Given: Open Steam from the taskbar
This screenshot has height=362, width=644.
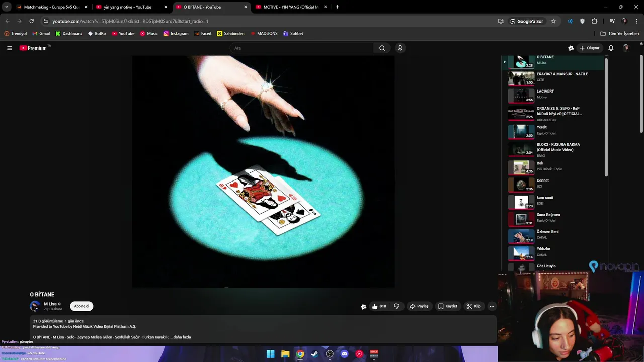Looking at the screenshot, I should pyautogui.click(x=314, y=354).
